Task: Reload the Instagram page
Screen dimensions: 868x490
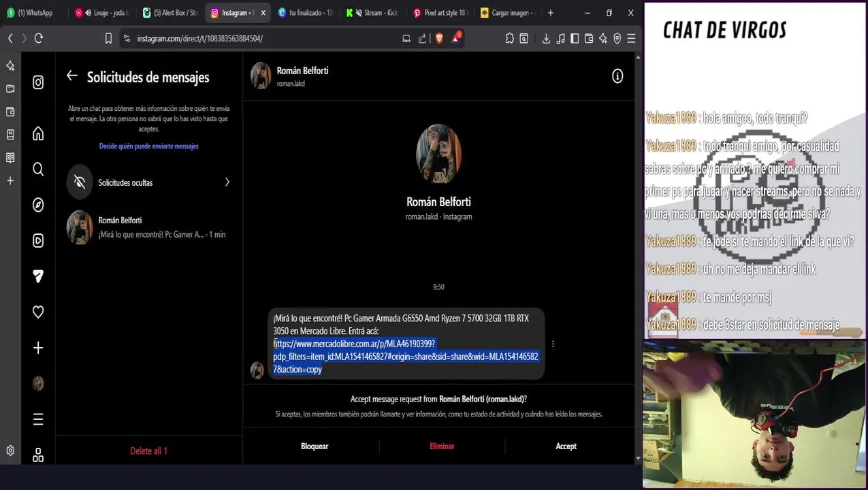Action: [39, 39]
